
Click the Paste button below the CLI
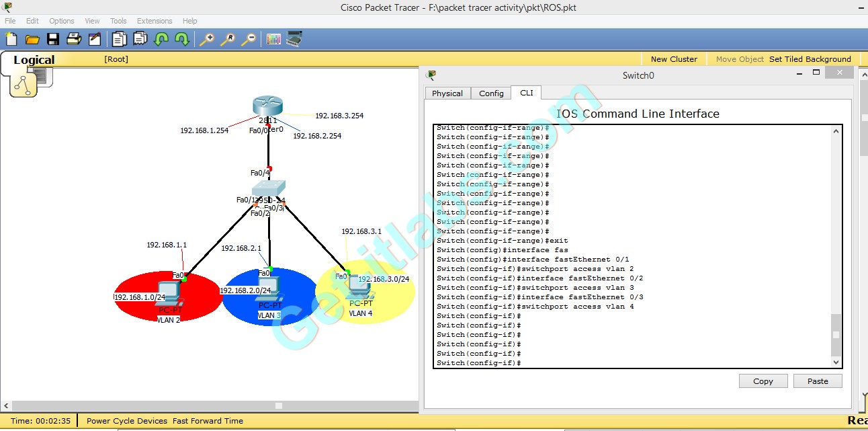818,381
